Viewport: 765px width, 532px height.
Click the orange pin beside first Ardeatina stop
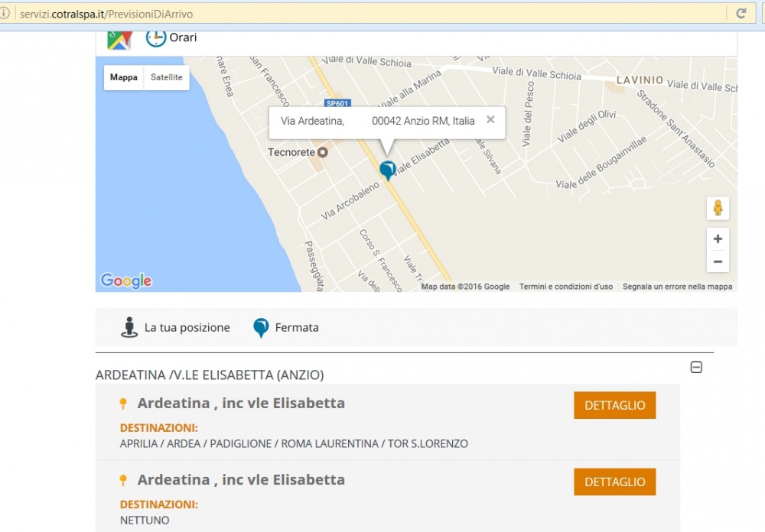pos(123,404)
